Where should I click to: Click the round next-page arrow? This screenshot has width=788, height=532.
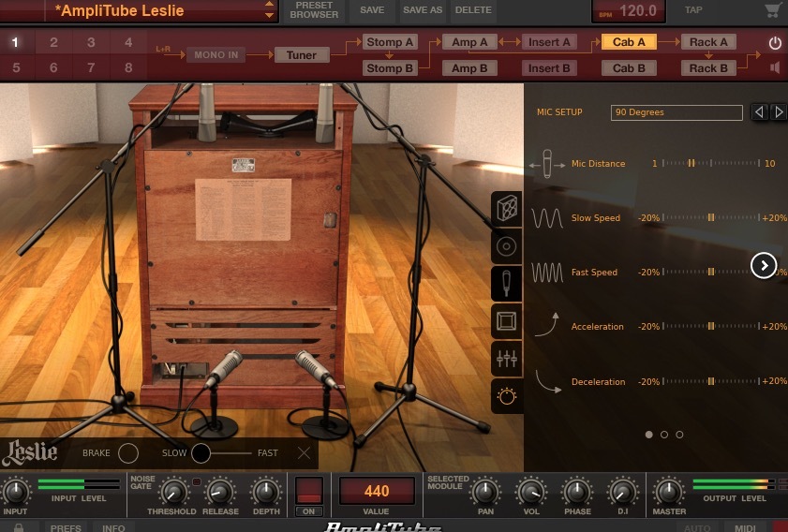pos(764,265)
